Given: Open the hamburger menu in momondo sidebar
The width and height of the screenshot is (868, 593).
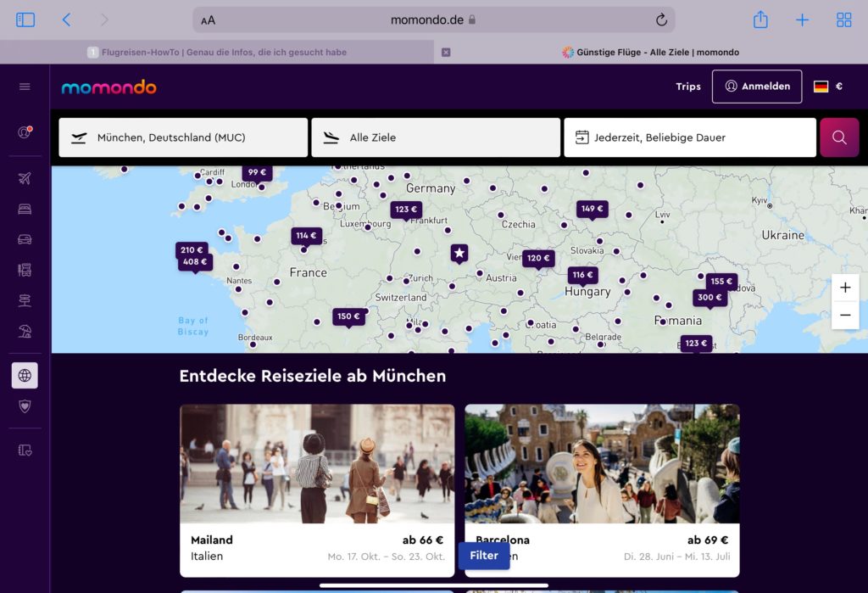Looking at the screenshot, I should pyautogui.click(x=25, y=87).
